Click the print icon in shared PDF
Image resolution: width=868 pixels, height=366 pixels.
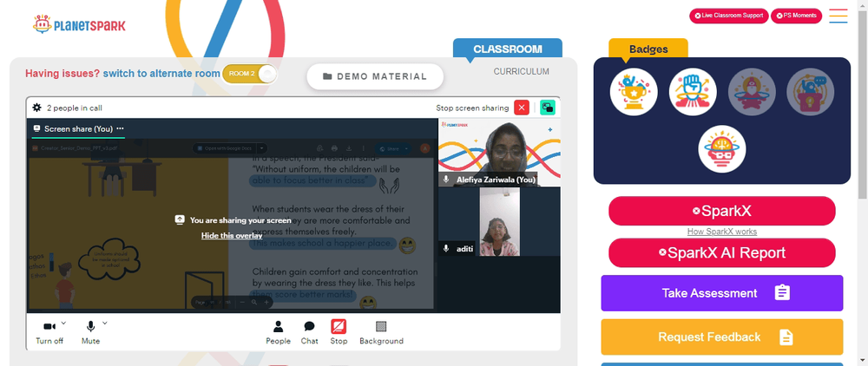(x=334, y=148)
